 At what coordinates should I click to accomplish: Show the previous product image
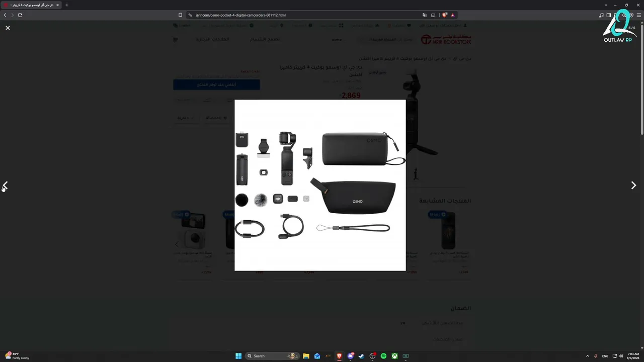click(x=5, y=185)
